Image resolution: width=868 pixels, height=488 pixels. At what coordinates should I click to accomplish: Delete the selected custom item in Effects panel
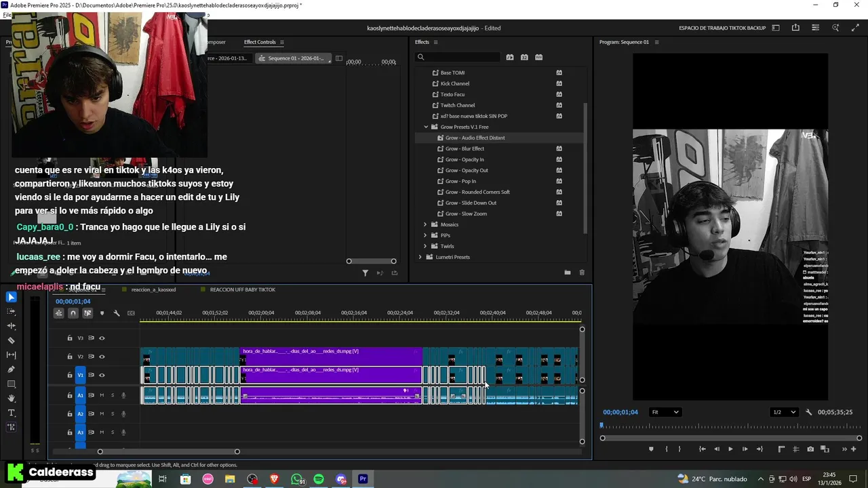[582, 272]
